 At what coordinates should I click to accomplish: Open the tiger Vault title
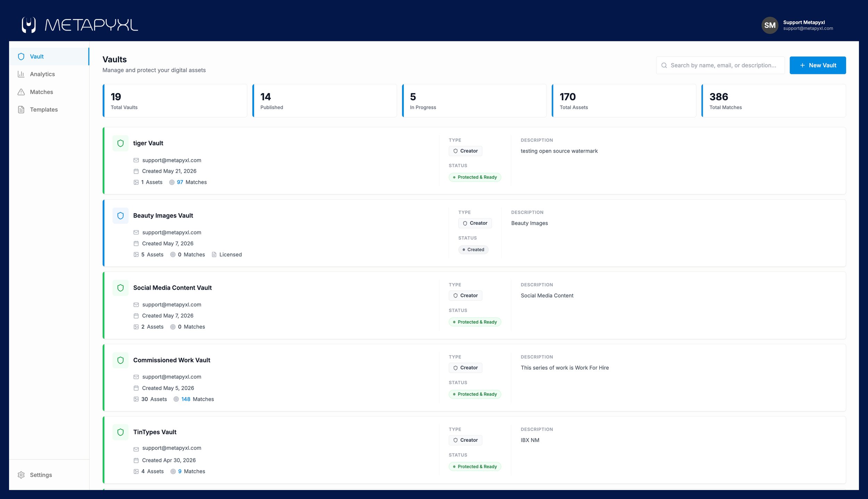pos(148,143)
